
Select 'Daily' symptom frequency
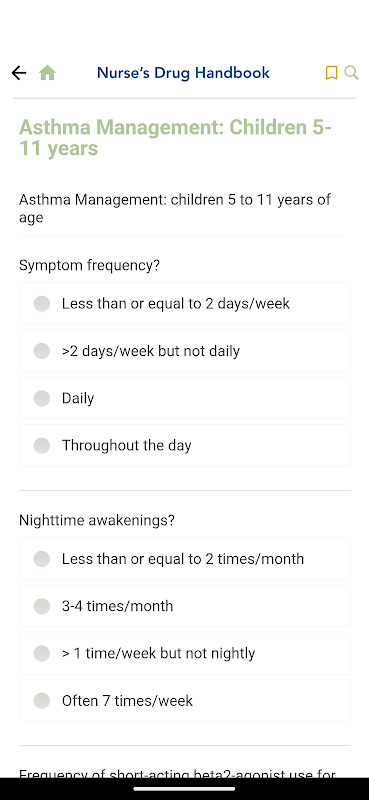[x=185, y=398]
